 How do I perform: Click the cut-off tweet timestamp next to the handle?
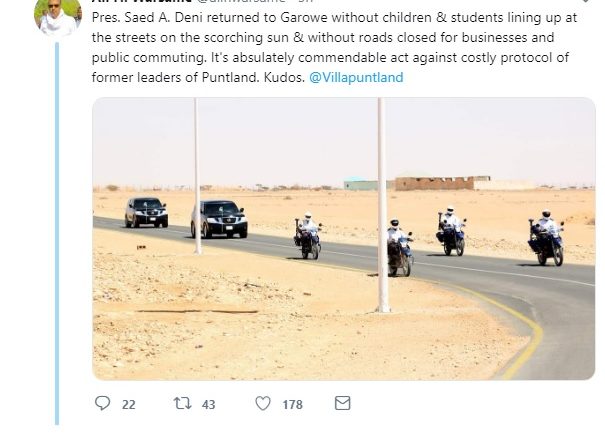(305, 1)
